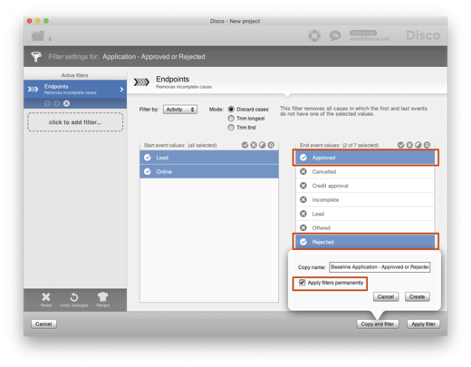Toggle Online start event value

209,172
